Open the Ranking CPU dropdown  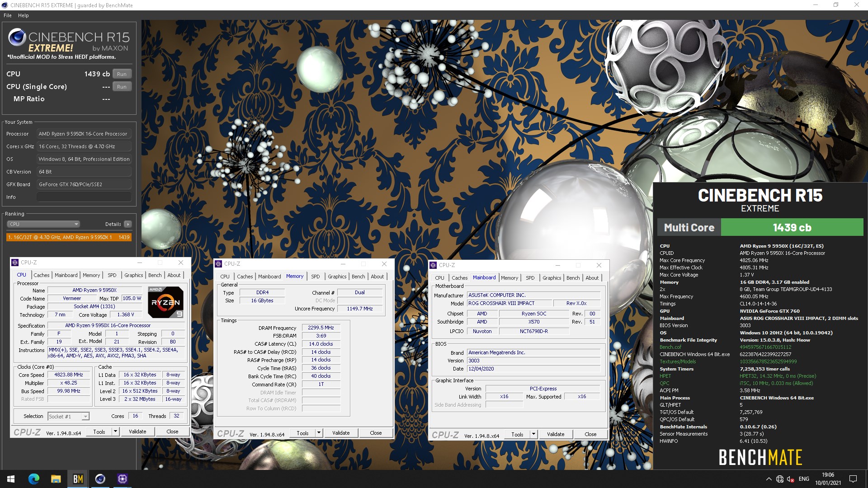pyautogui.click(x=43, y=224)
